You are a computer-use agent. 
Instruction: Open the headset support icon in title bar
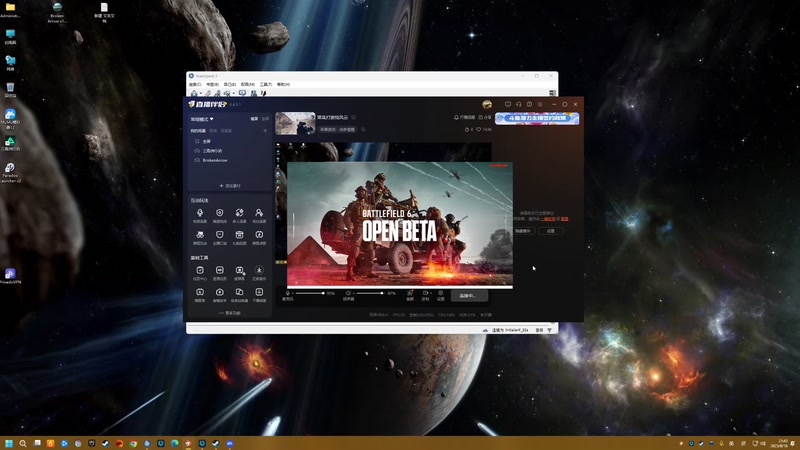(518, 104)
